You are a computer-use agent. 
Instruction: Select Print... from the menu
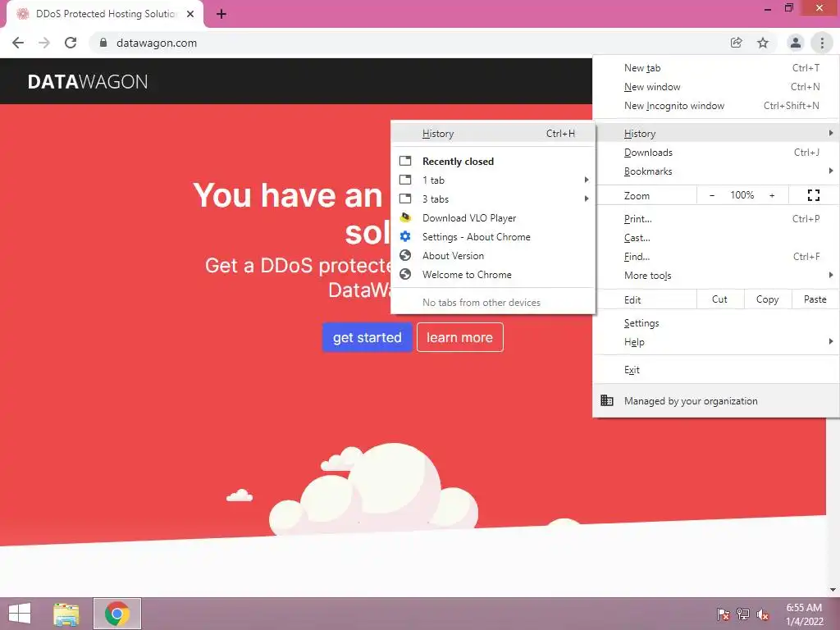pyautogui.click(x=715, y=218)
